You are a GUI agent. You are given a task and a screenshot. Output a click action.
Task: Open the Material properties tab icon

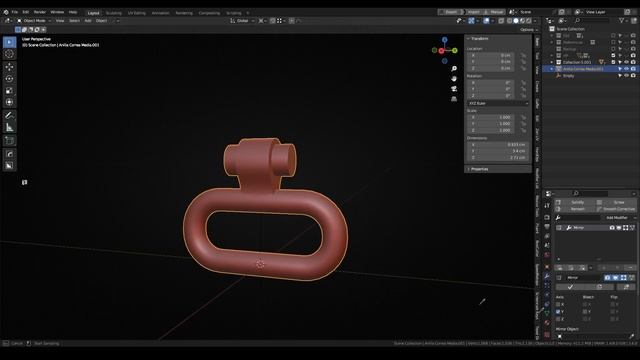547,323
